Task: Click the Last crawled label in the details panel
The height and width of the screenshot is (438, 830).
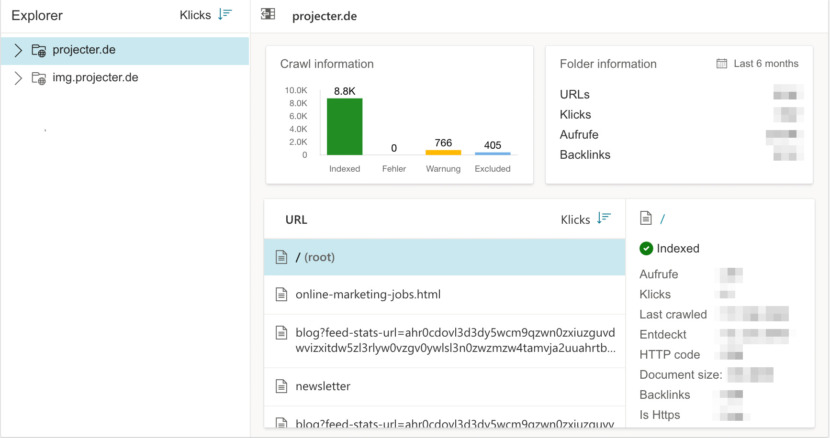Action: point(673,315)
